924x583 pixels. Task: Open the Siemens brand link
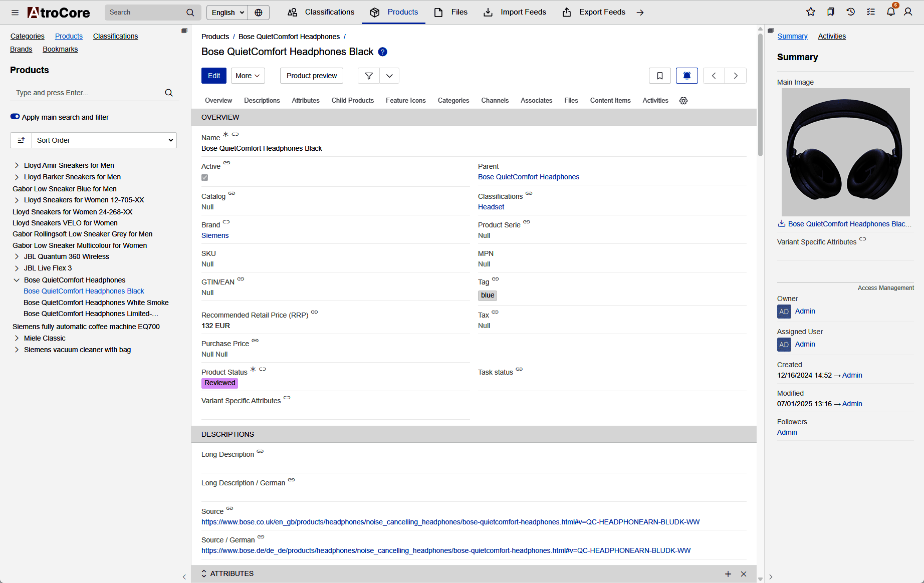215,235
